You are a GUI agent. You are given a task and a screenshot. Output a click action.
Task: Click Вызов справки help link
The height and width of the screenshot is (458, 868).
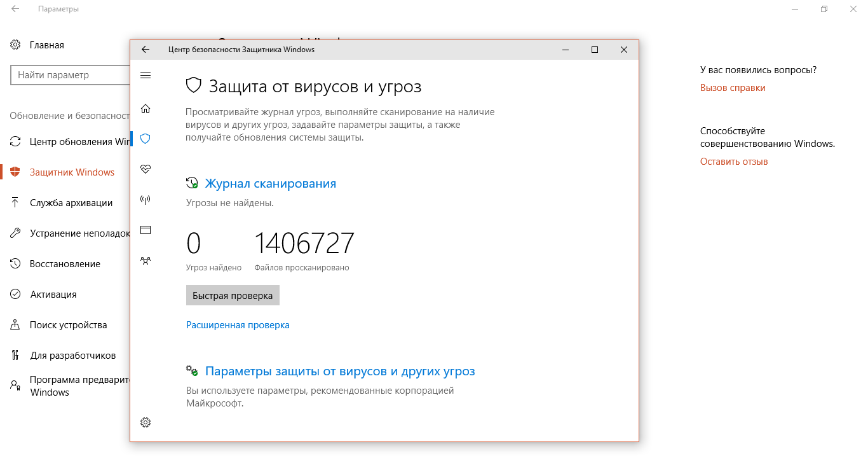(x=733, y=88)
